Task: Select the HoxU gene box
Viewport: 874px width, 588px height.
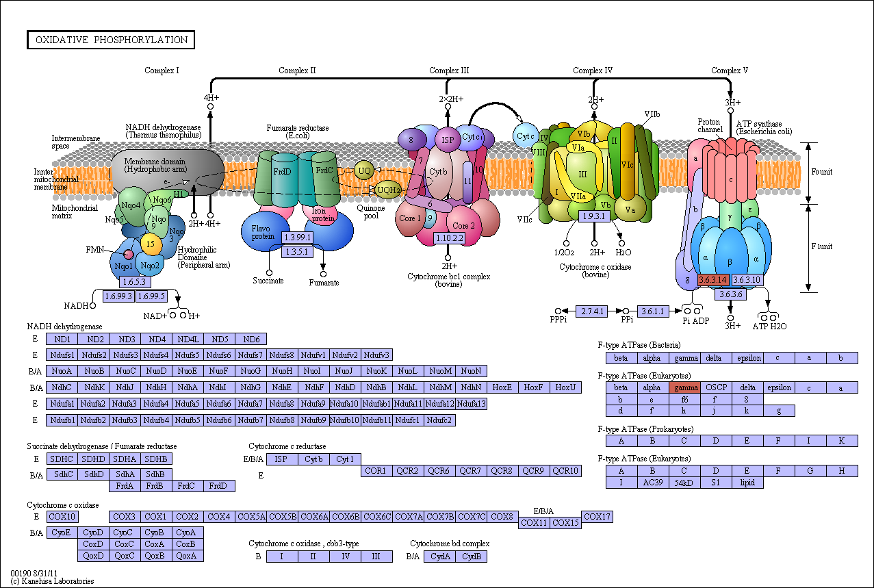Action: [x=565, y=387]
